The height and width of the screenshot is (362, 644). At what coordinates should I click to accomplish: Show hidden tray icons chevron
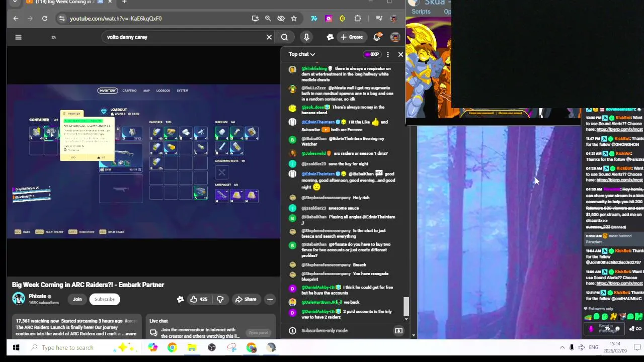tap(562, 347)
